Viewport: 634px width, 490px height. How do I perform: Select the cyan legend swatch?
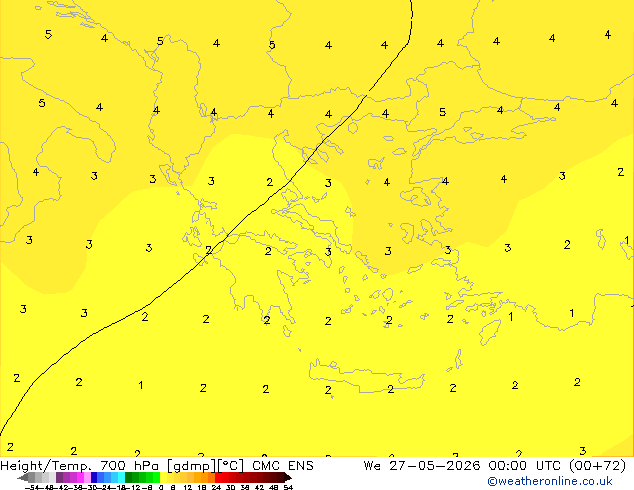[122, 477]
